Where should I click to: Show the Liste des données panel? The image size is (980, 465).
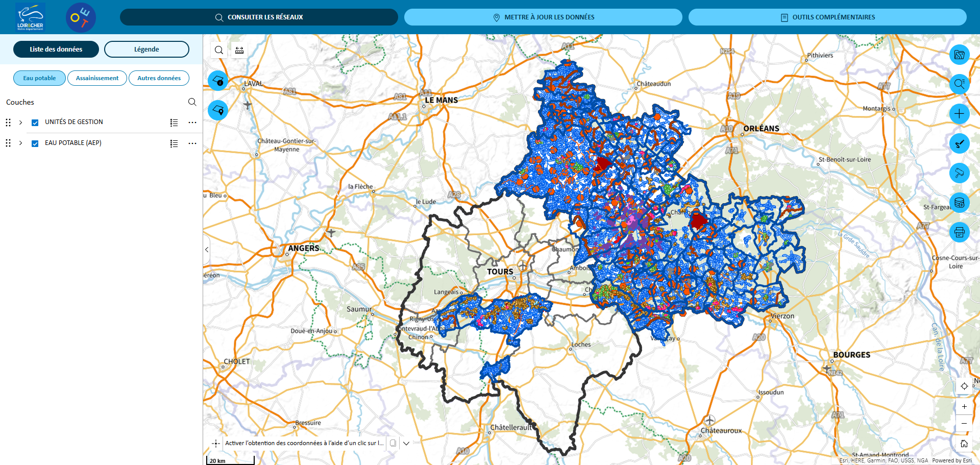click(56, 49)
